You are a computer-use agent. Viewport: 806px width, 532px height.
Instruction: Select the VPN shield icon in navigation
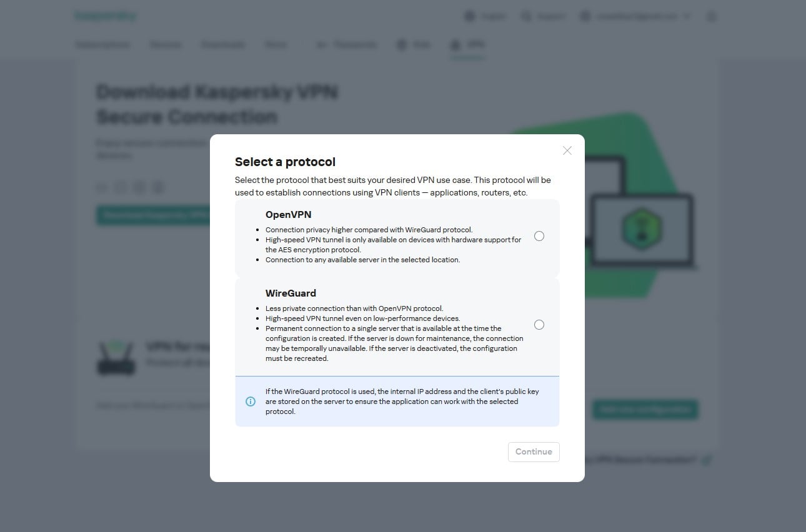(455, 44)
